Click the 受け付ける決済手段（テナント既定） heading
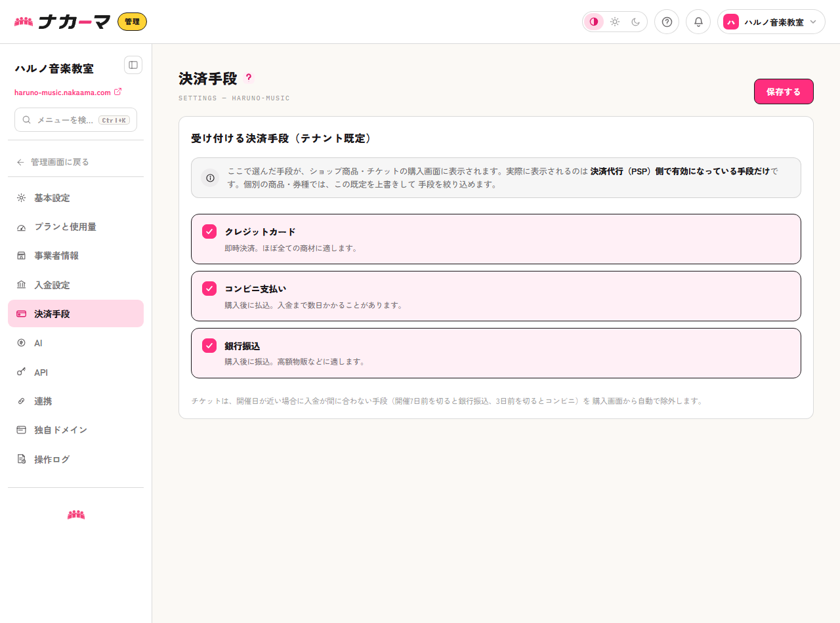 [x=281, y=138]
